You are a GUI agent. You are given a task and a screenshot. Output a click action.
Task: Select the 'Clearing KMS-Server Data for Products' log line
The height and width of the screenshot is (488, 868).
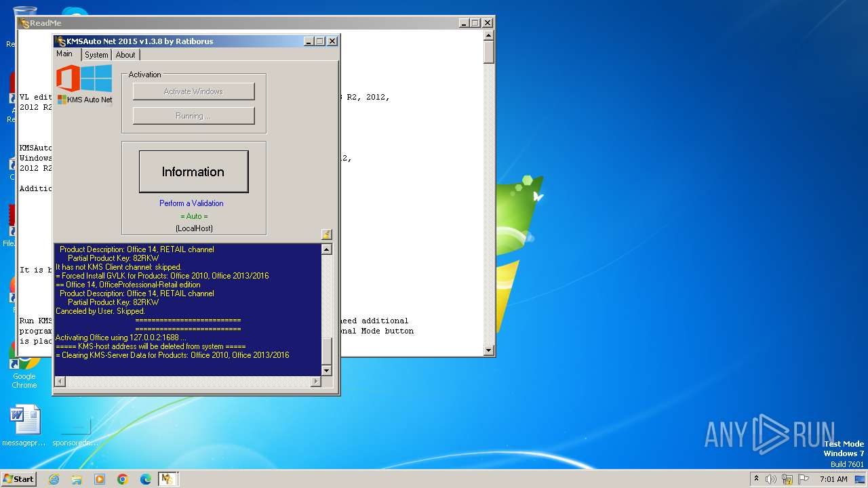pyautogui.click(x=172, y=355)
